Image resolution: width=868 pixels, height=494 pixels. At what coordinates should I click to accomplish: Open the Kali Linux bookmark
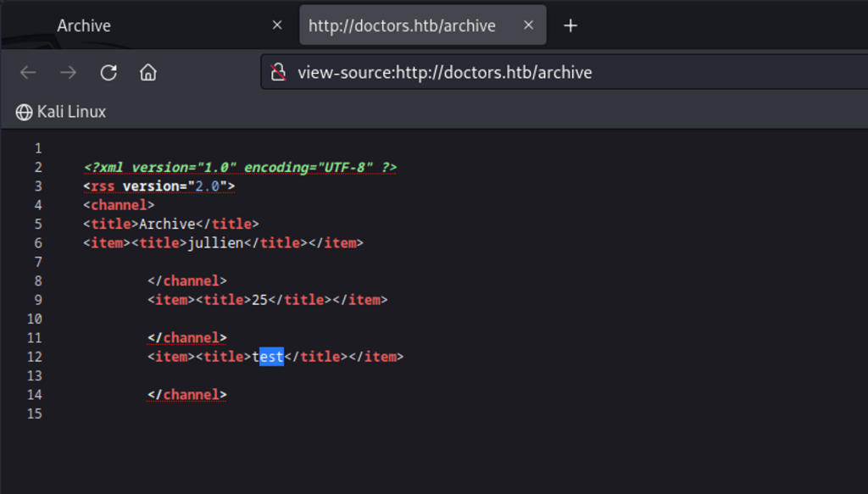pyautogui.click(x=71, y=112)
